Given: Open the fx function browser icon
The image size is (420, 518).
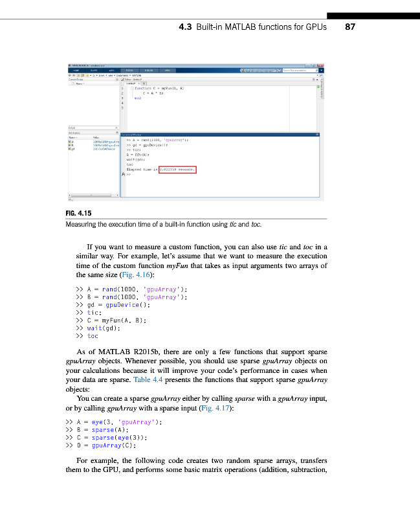Looking at the screenshot, I should pyautogui.click(x=123, y=174).
